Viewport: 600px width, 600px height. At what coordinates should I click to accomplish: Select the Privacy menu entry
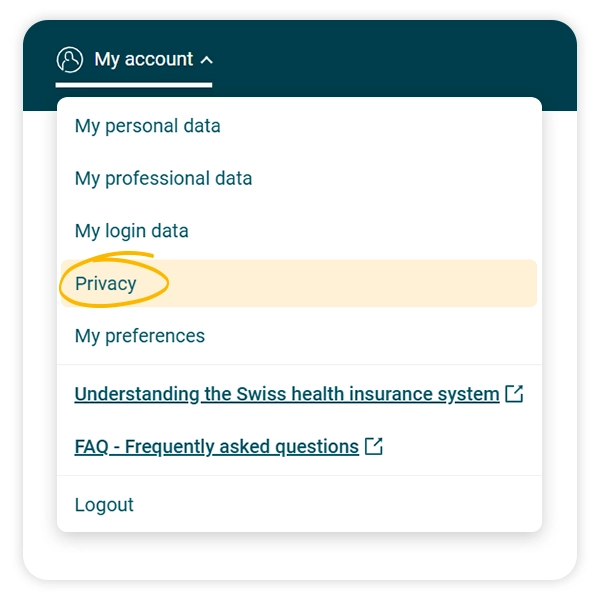coord(105,284)
